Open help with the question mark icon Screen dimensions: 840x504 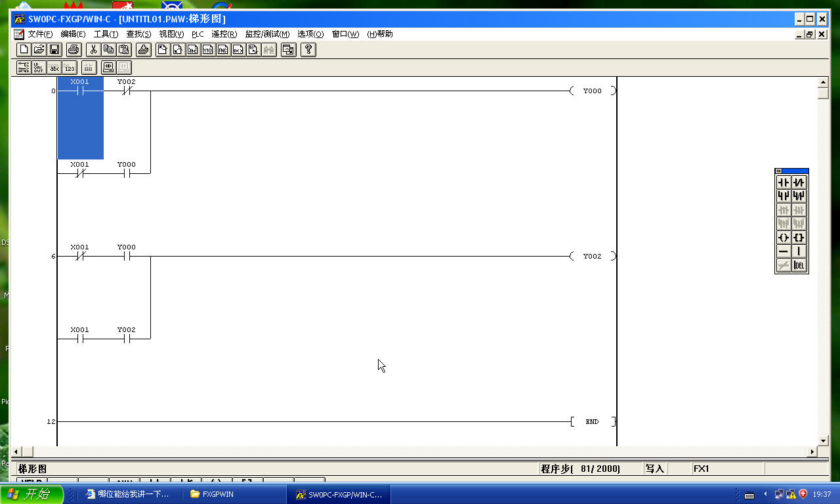coord(308,50)
